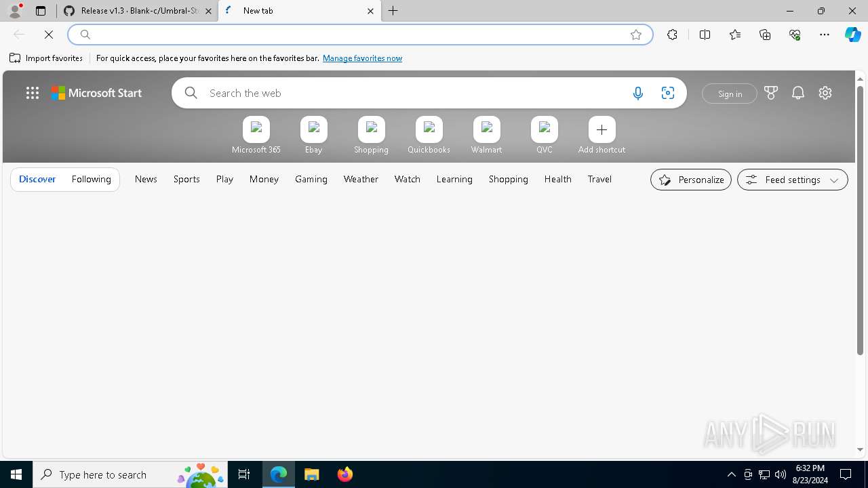Image resolution: width=868 pixels, height=488 pixels.
Task: Open the Learning category
Action: click(454, 179)
